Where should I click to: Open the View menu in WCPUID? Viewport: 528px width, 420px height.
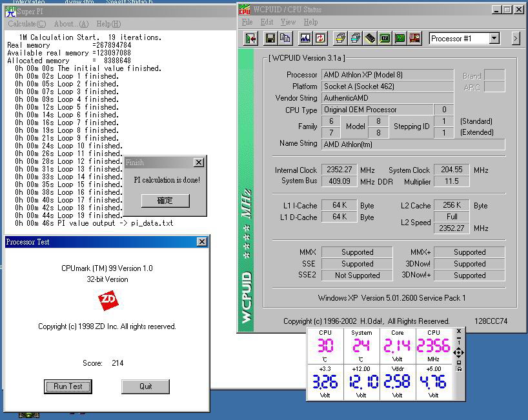click(x=289, y=22)
